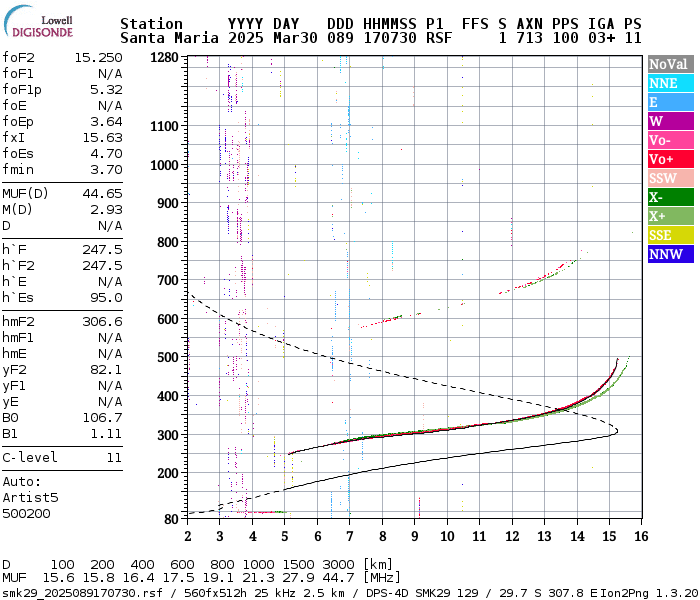Click the 2 MHz frequency axis label

point(188,536)
